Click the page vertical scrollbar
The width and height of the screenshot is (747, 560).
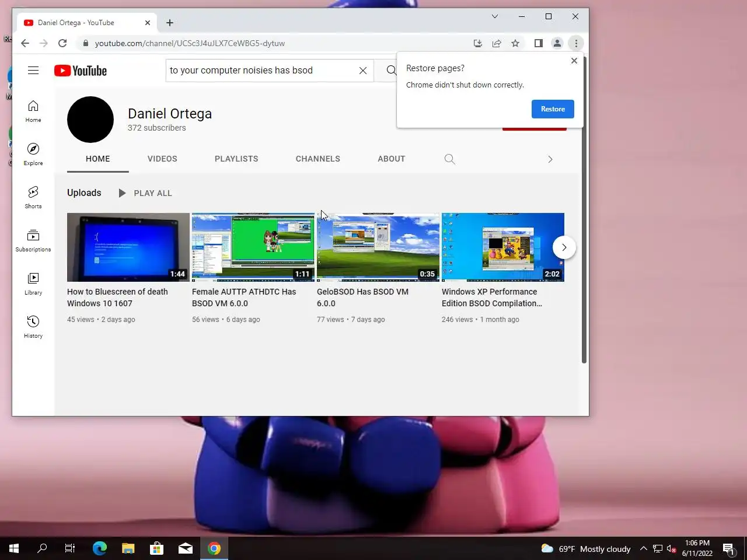[x=584, y=210]
